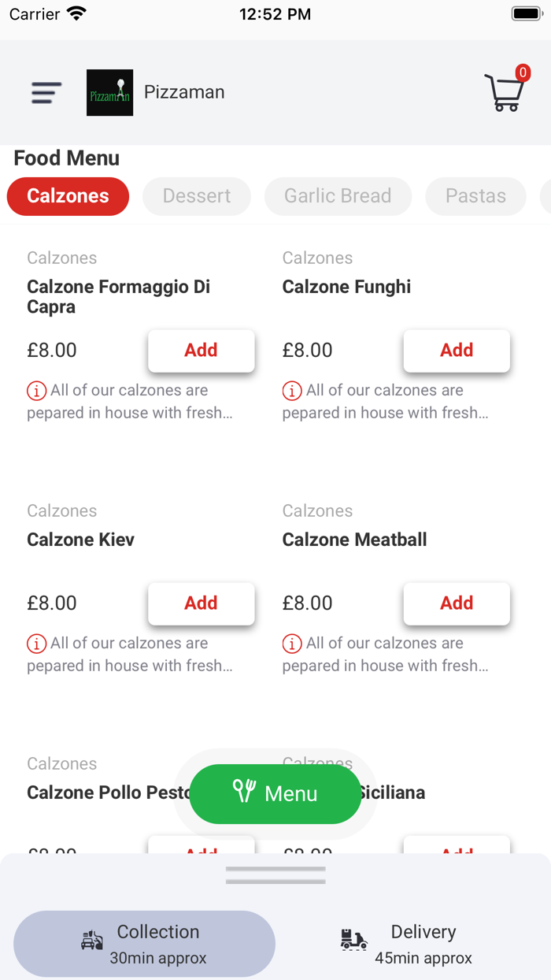
Task: Switch to the Garlic Bread category
Action: (338, 196)
